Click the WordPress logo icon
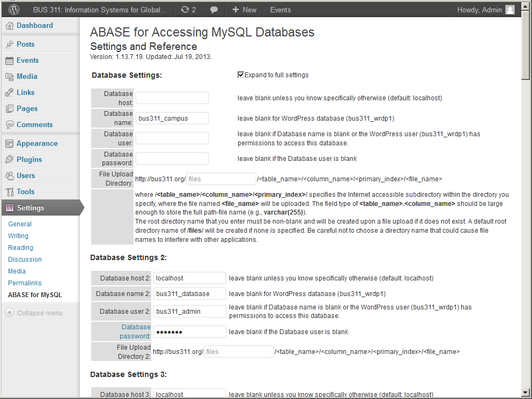Screen dimensions: 532x399 click(14, 10)
